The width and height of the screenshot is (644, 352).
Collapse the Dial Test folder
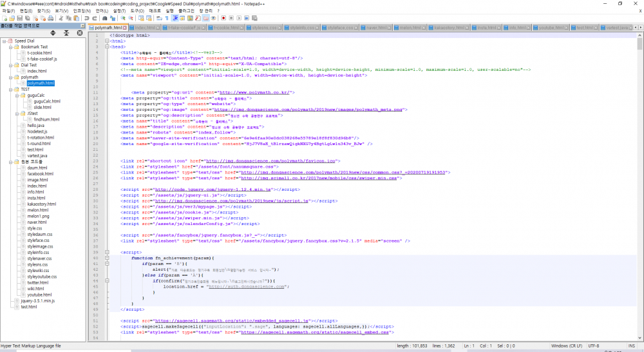(x=11, y=65)
